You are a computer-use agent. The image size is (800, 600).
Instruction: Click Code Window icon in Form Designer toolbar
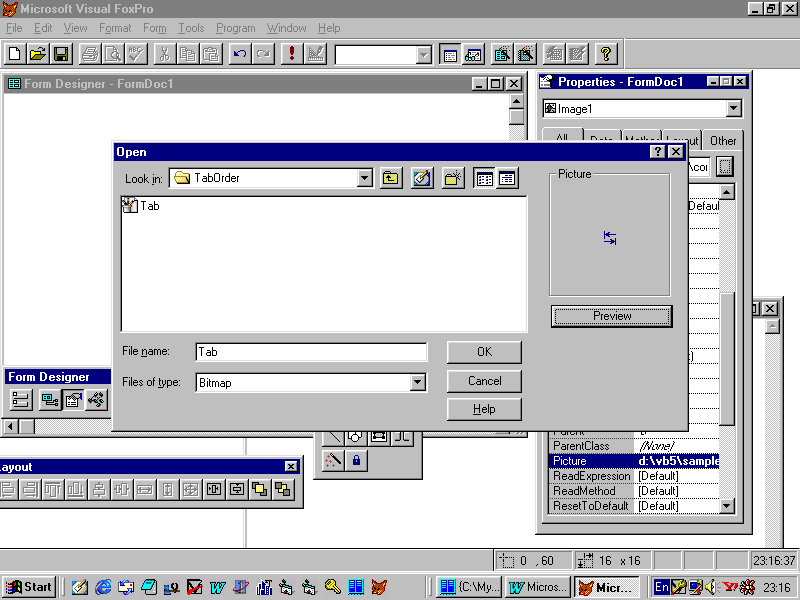[96, 400]
